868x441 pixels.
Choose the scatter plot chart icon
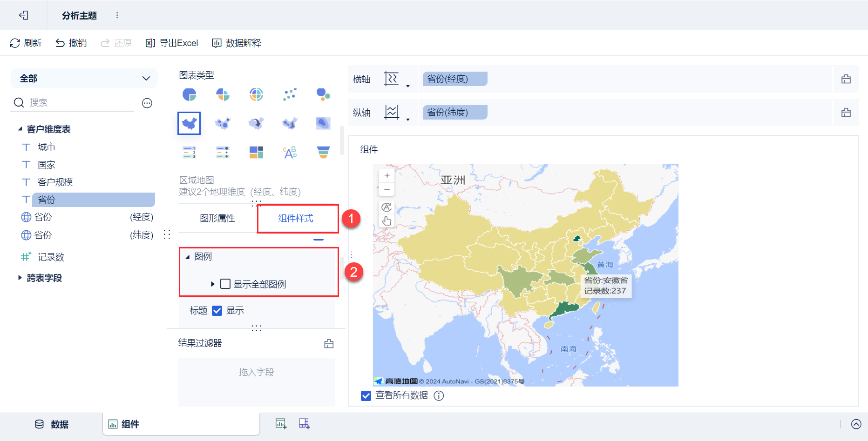point(290,94)
